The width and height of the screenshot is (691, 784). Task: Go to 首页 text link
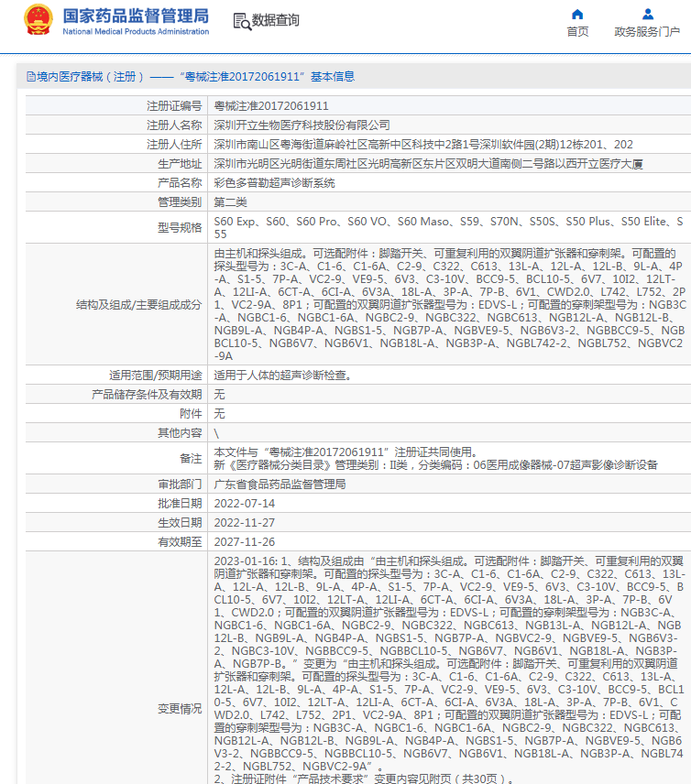[x=577, y=32]
